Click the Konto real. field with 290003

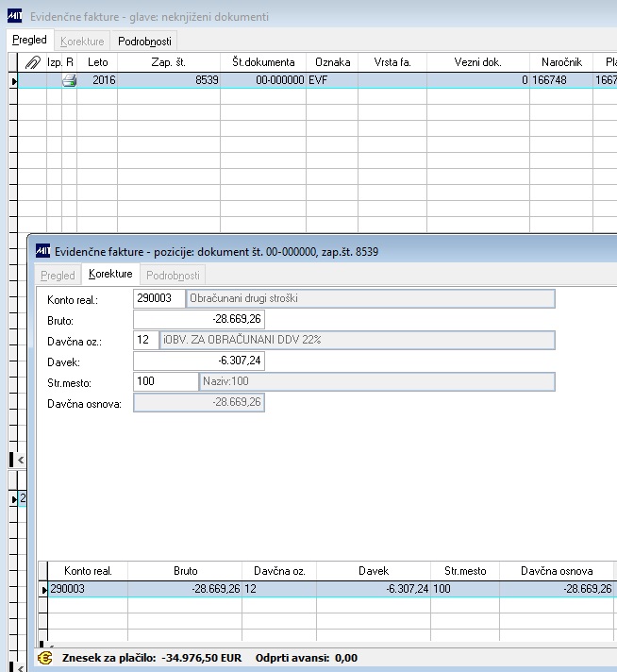pyautogui.click(x=158, y=298)
